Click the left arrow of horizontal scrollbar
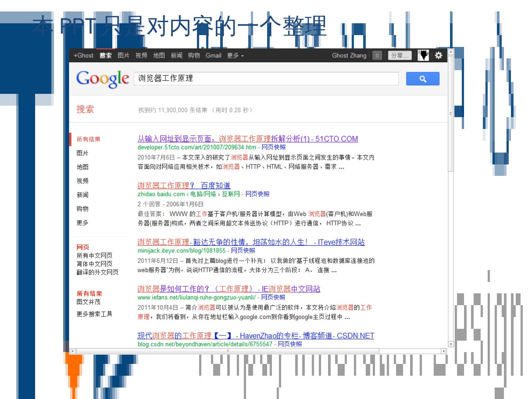This screenshot has height=399, width=532. [x=72, y=351]
